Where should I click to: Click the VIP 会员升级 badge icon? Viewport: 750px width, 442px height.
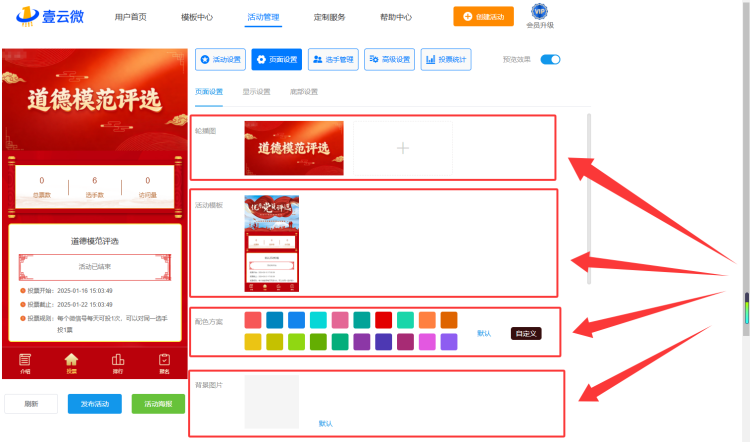pos(540,11)
